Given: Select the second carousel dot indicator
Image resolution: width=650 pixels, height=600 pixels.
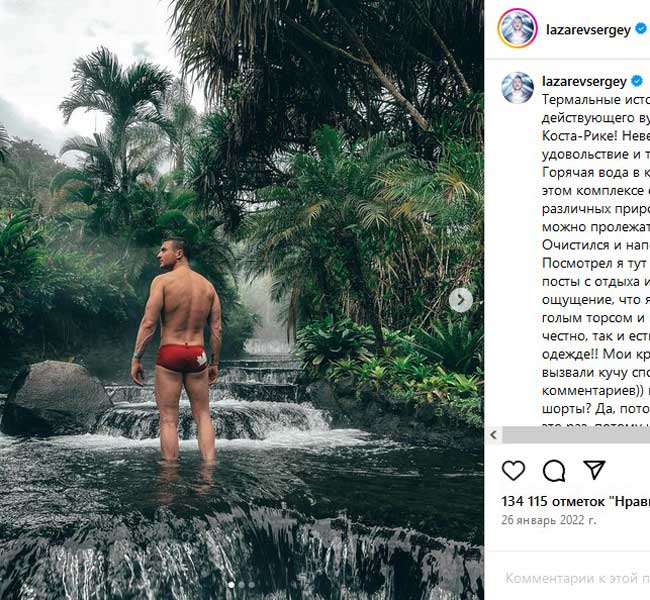Looking at the screenshot, I should point(242,585).
